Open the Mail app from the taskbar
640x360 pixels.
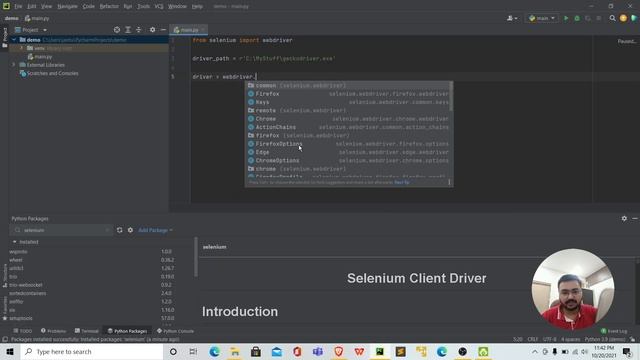coord(277,351)
